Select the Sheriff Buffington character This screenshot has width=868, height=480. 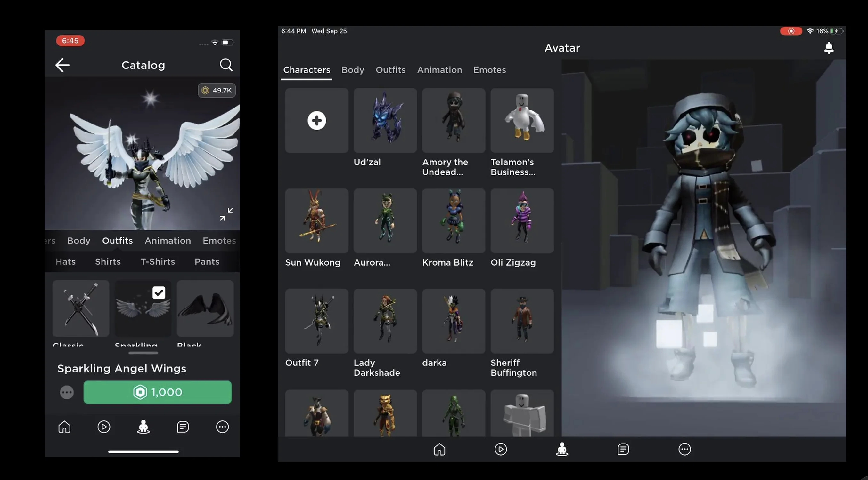tap(522, 321)
